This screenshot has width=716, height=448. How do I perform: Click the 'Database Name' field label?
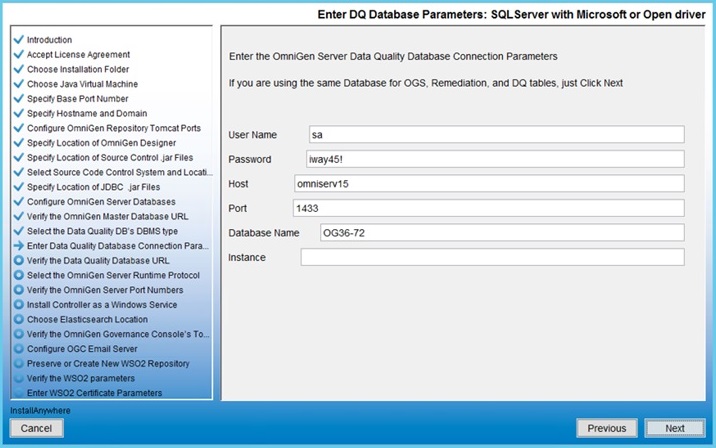[264, 233]
